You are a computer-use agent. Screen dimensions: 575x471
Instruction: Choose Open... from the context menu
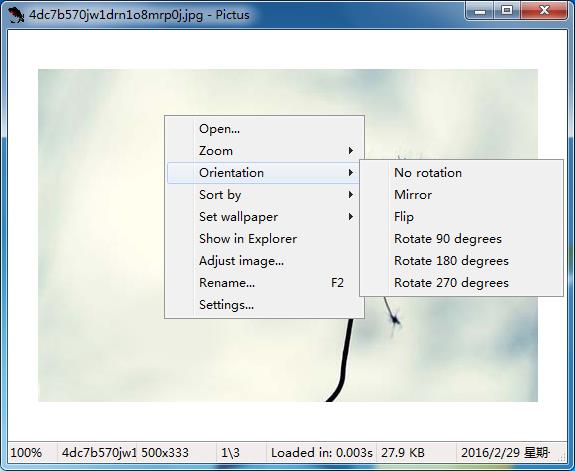(x=264, y=129)
